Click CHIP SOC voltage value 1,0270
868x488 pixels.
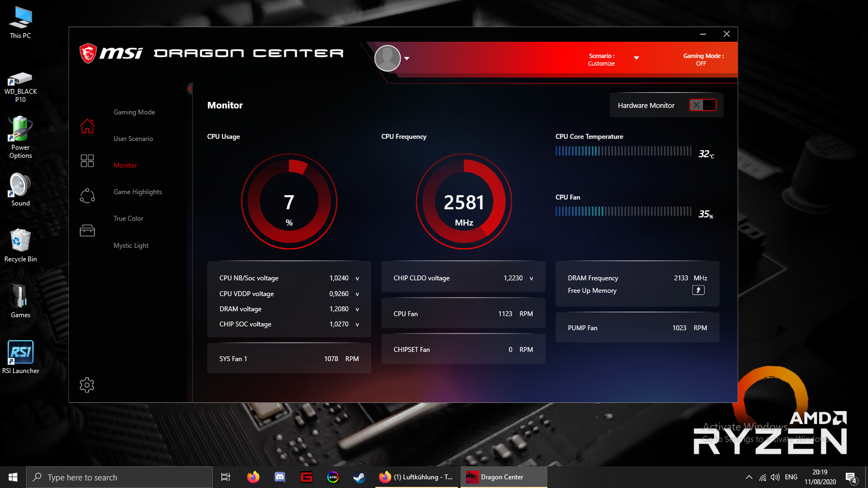[x=339, y=324]
